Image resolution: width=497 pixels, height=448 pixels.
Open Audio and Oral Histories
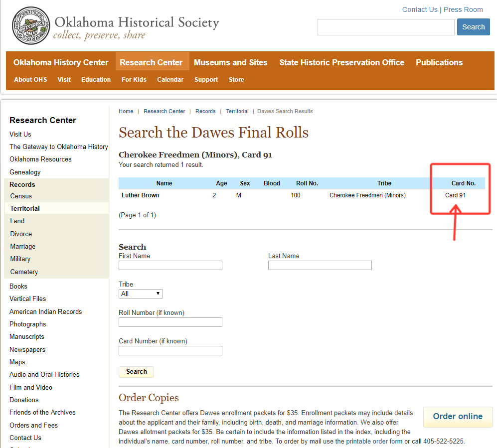[44, 374]
